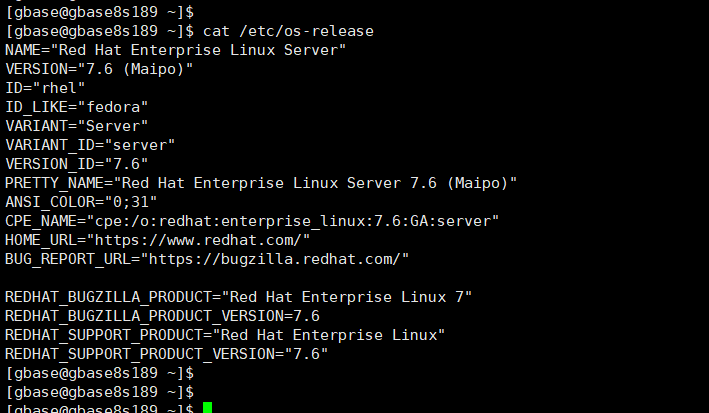Click the ID="rhel" line

pos(45,88)
